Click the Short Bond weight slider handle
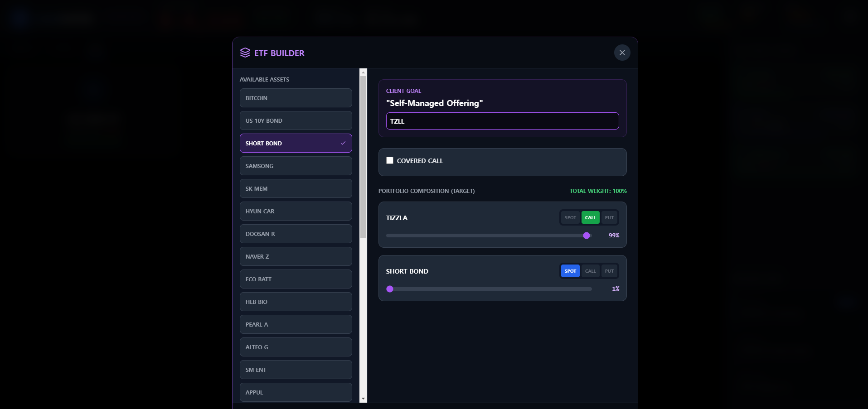Image resolution: width=868 pixels, height=409 pixels. pos(390,289)
